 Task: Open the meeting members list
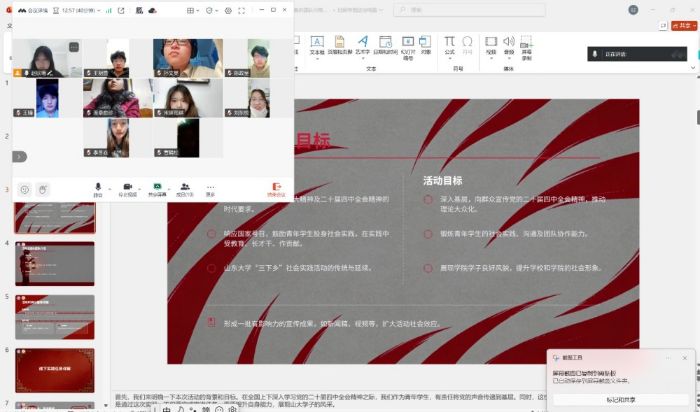184,188
